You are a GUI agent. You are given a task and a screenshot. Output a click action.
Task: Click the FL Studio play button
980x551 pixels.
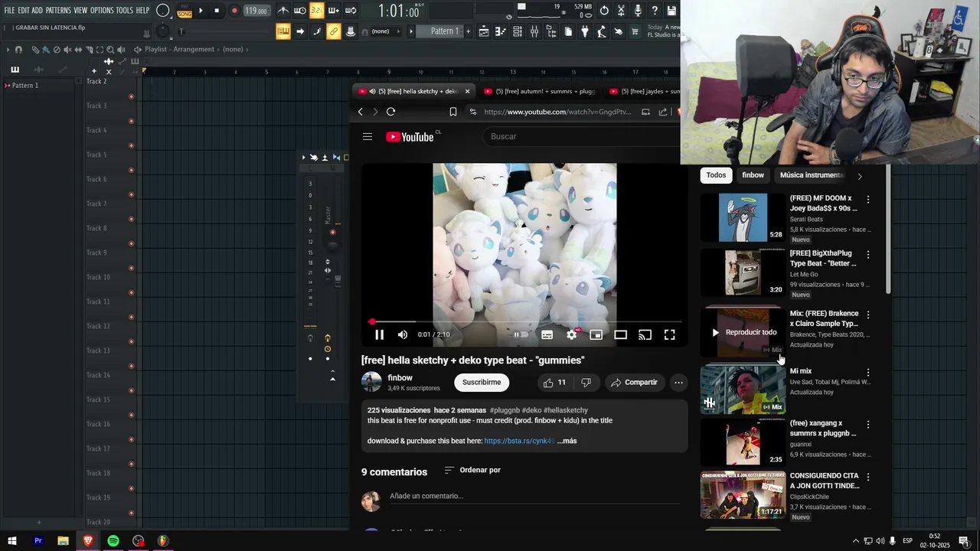click(201, 11)
